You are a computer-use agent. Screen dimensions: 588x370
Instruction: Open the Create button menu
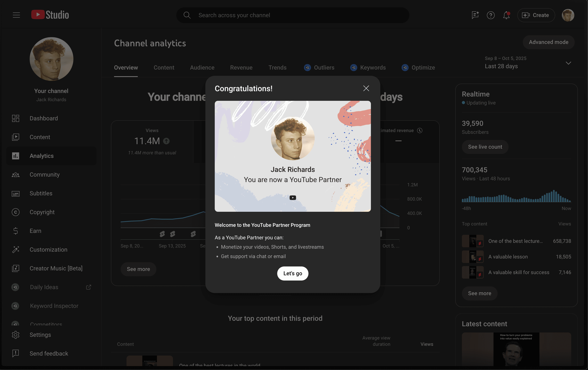coord(536,15)
